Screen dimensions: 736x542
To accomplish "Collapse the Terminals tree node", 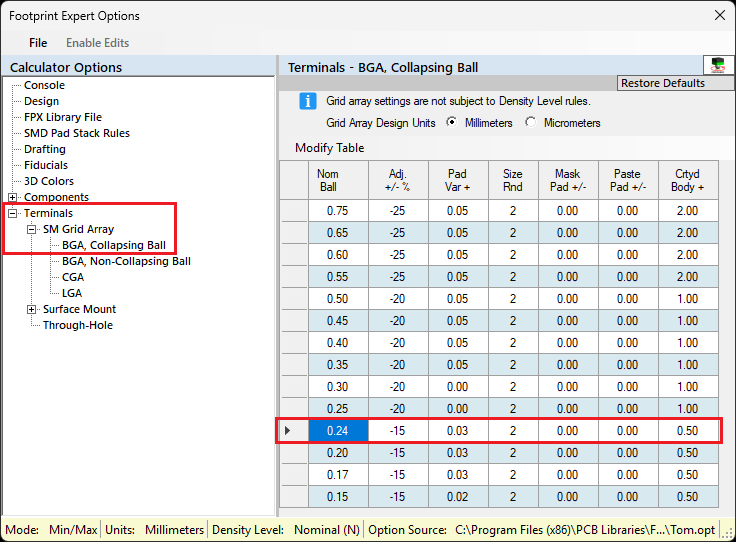I will pyautogui.click(x=13, y=213).
